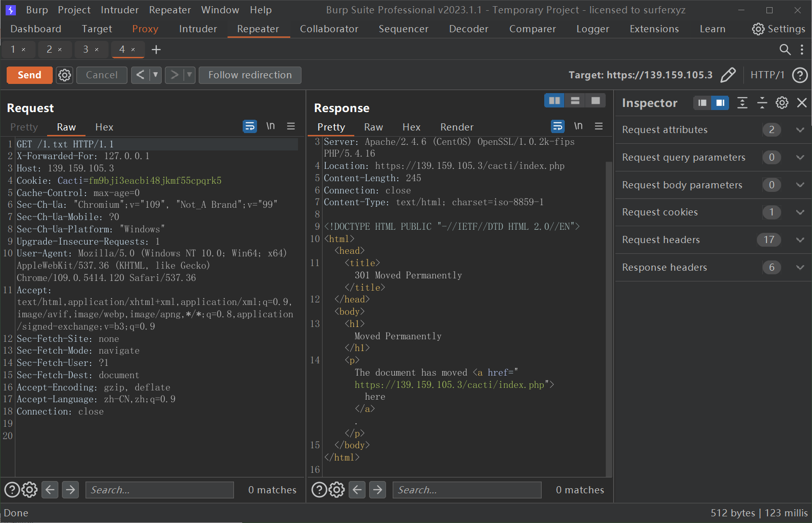Switch Response layout to side-by-side view

pyautogui.click(x=554, y=101)
